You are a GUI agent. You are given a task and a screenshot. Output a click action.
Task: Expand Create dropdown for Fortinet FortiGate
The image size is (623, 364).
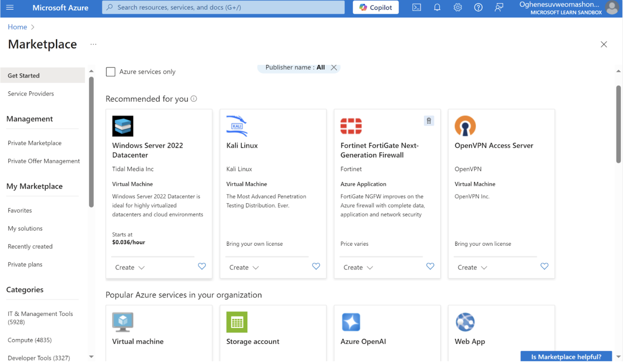(358, 267)
